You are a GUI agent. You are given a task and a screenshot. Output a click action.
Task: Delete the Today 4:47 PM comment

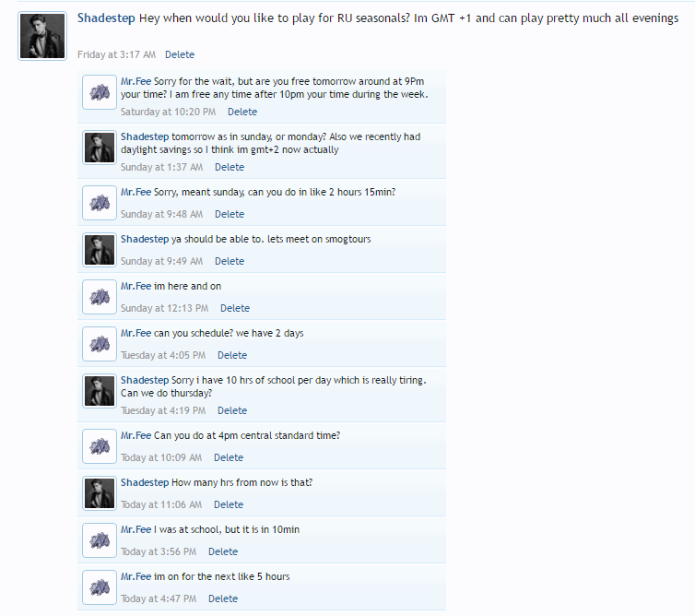pos(223,598)
